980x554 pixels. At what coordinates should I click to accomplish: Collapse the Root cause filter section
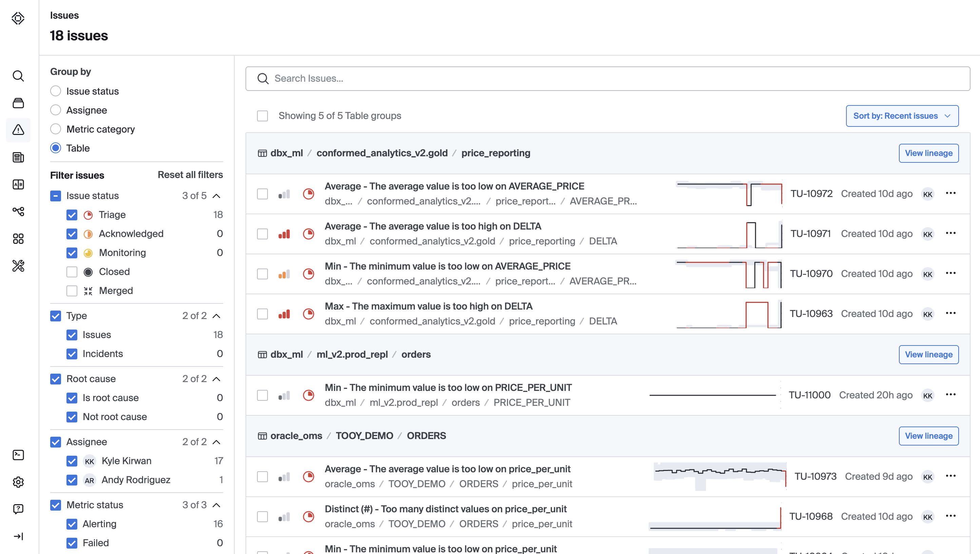click(x=216, y=379)
